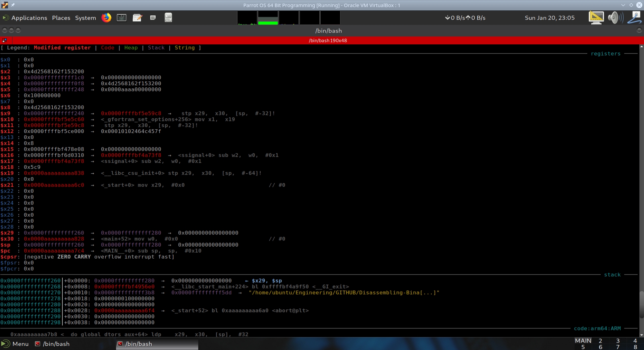Click the $cpsr flags line
The height and width of the screenshot is (350, 644).
[87, 257]
